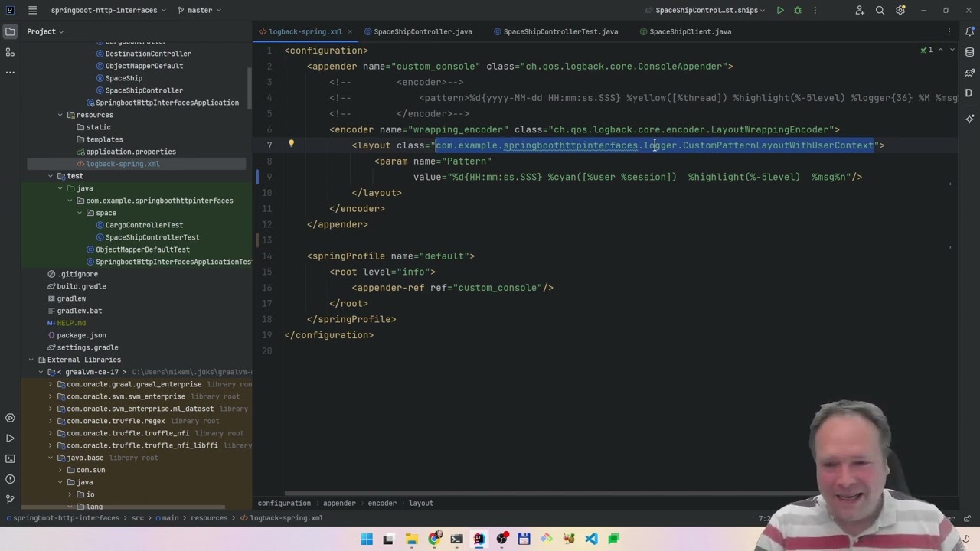The height and width of the screenshot is (551, 980).
Task: Collapse the java.base library root
Action: pyautogui.click(x=51, y=458)
